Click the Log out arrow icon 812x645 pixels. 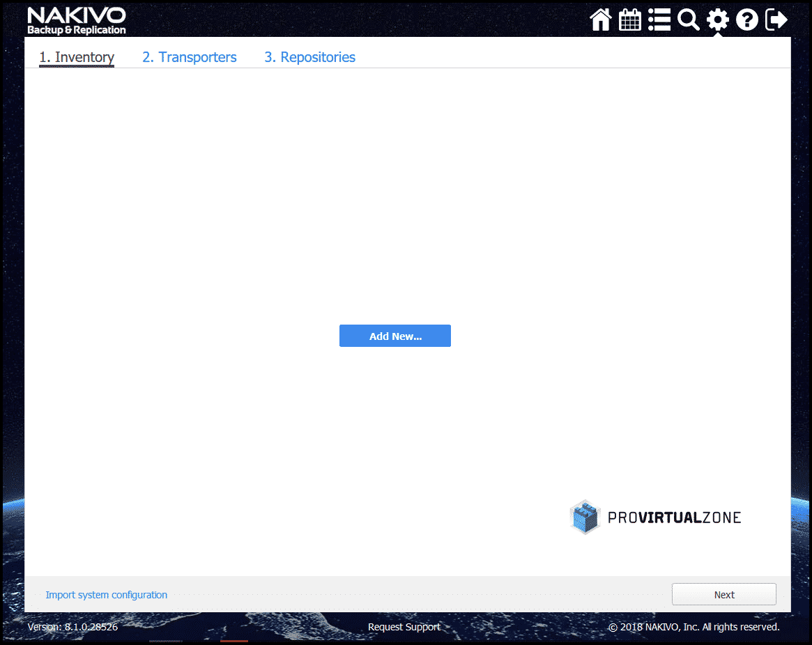click(x=776, y=20)
